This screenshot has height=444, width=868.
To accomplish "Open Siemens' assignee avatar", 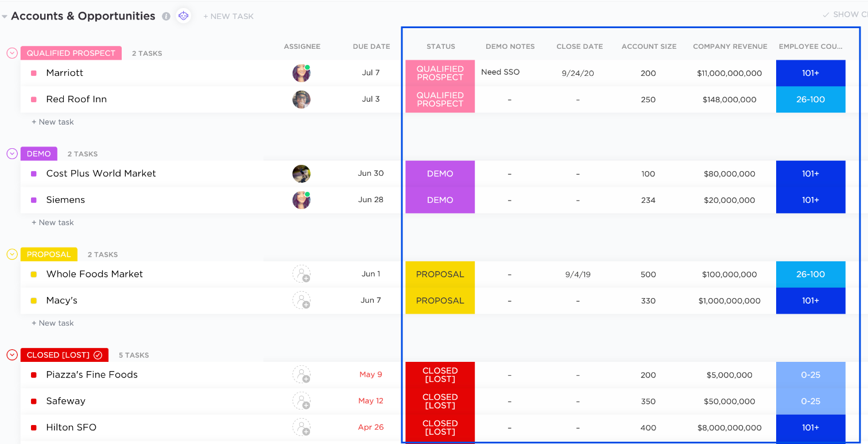I will (x=301, y=200).
